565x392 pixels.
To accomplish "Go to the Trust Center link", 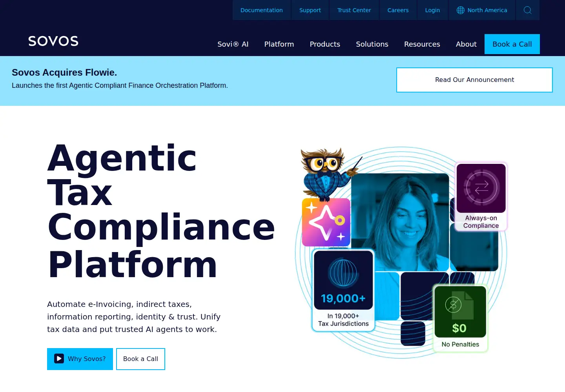I will [354, 10].
